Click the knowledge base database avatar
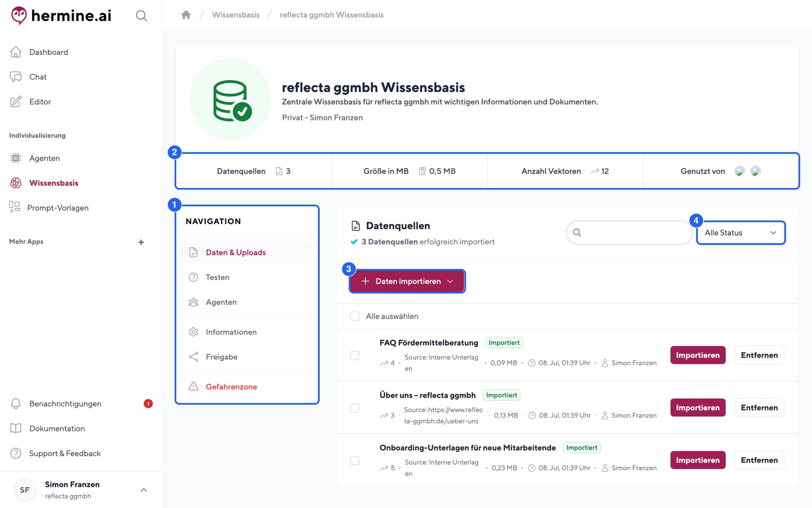 (x=230, y=100)
